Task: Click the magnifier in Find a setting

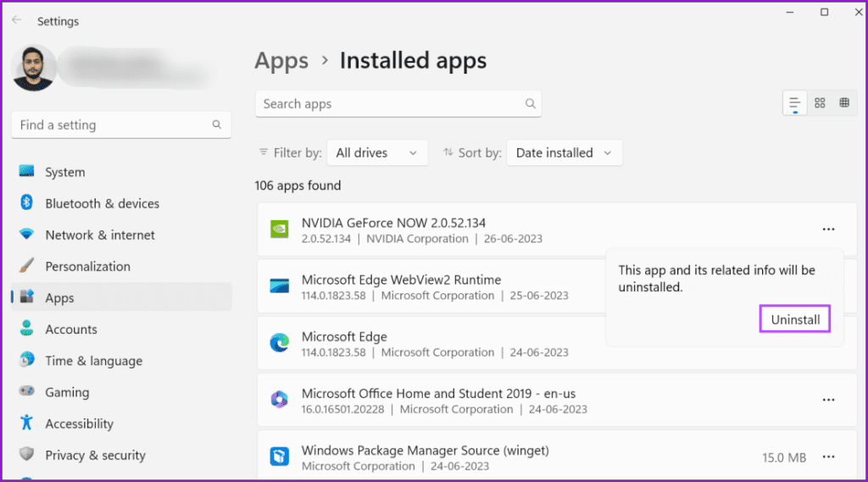Action: pyautogui.click(x=216, y=125)
